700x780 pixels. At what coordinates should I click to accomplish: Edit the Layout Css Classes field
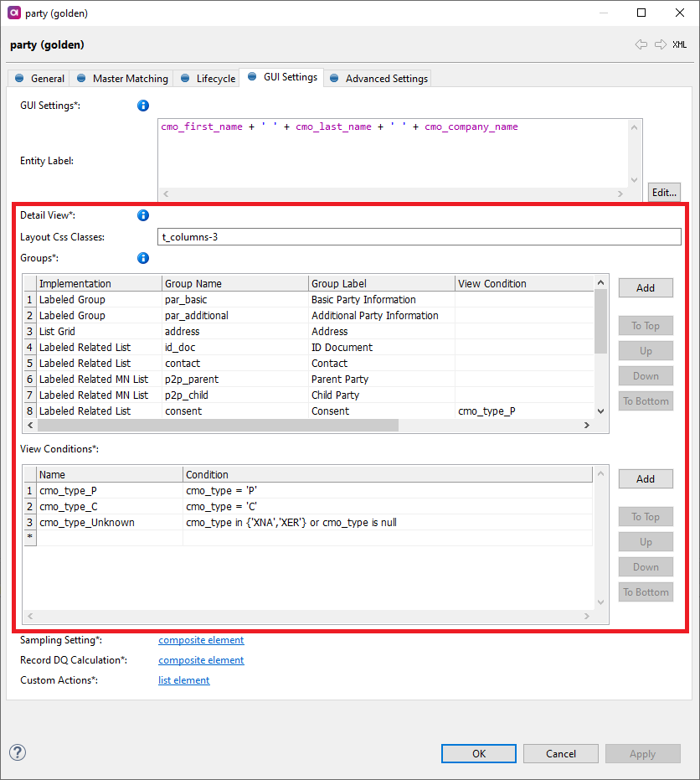[x=419, y=236]
